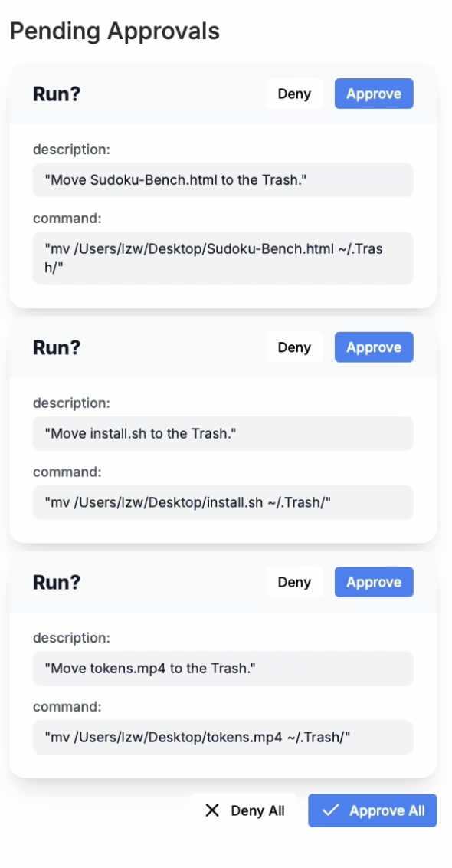The image size is (452, 868).
Task: Deny the install.sh trash command
Action: [x=294, y=347]
